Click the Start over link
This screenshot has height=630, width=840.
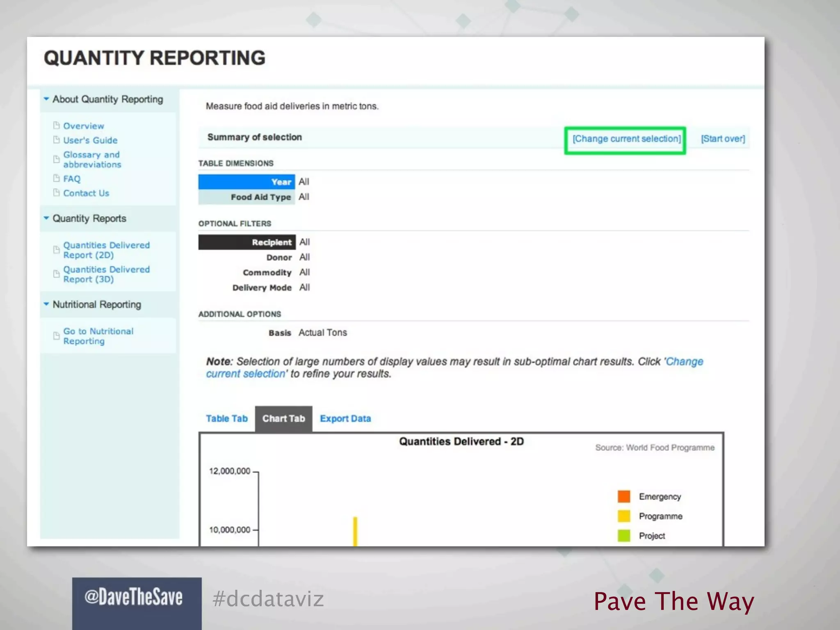(723, 139)
